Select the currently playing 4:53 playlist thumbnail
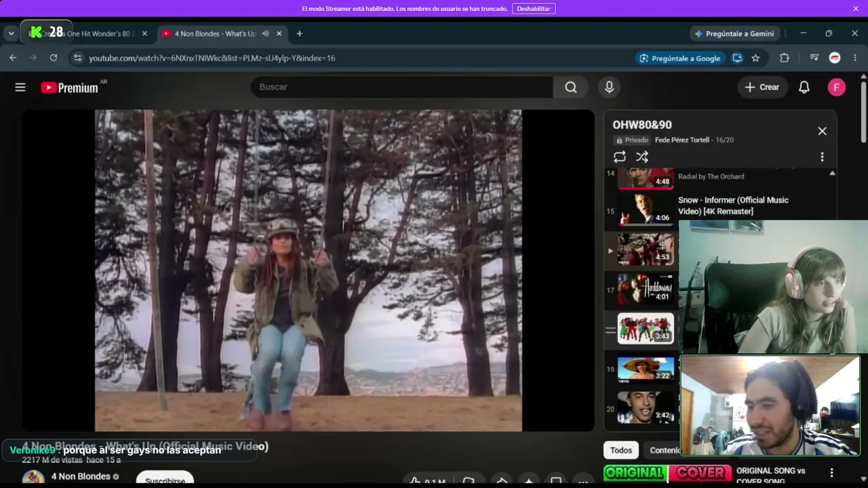 coord(646,250)
